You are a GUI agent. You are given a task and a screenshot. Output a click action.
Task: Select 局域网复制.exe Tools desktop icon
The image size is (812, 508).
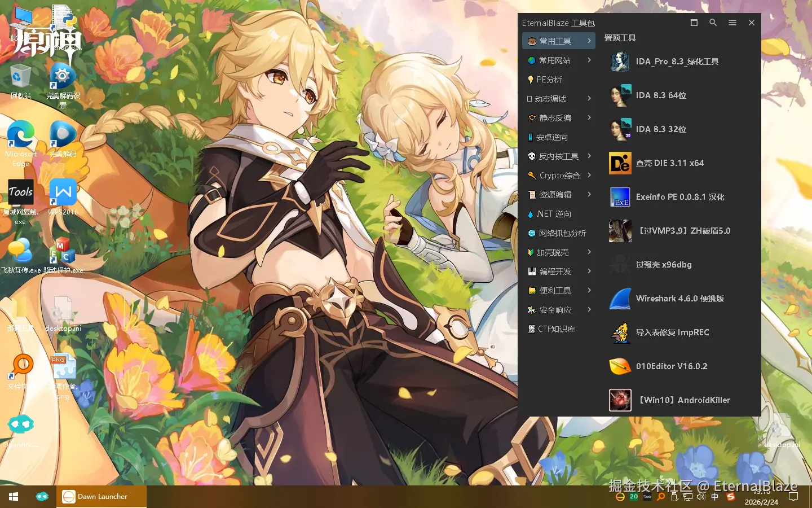pos(21,202)
